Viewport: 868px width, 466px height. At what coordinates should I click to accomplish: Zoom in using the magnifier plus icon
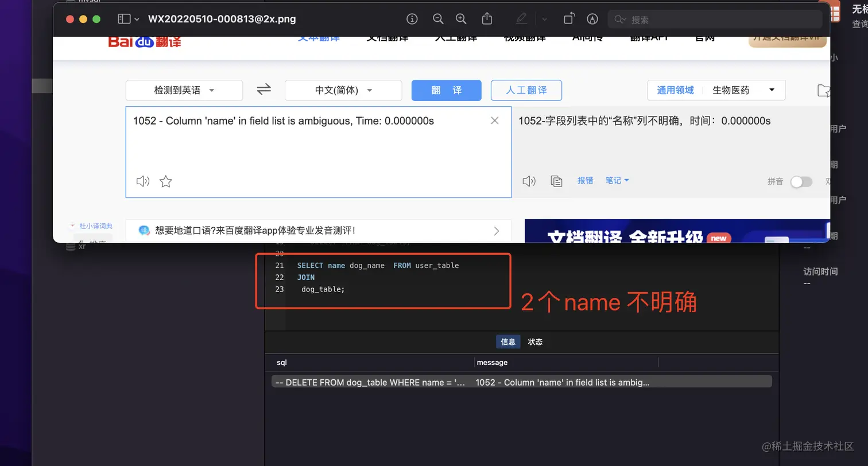click(461, 19)
